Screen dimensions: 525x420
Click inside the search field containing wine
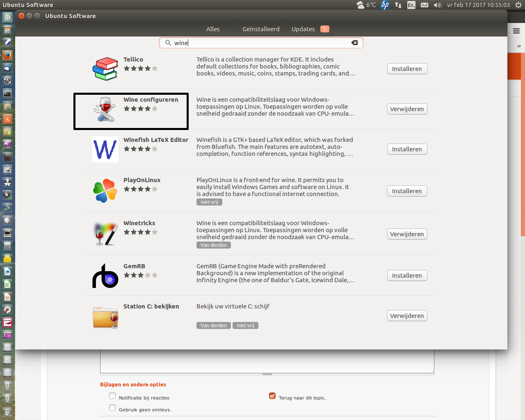261,43
